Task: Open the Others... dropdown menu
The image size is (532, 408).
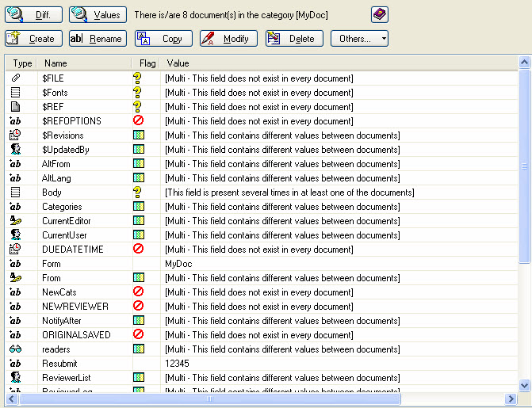Action: [359, 38]
